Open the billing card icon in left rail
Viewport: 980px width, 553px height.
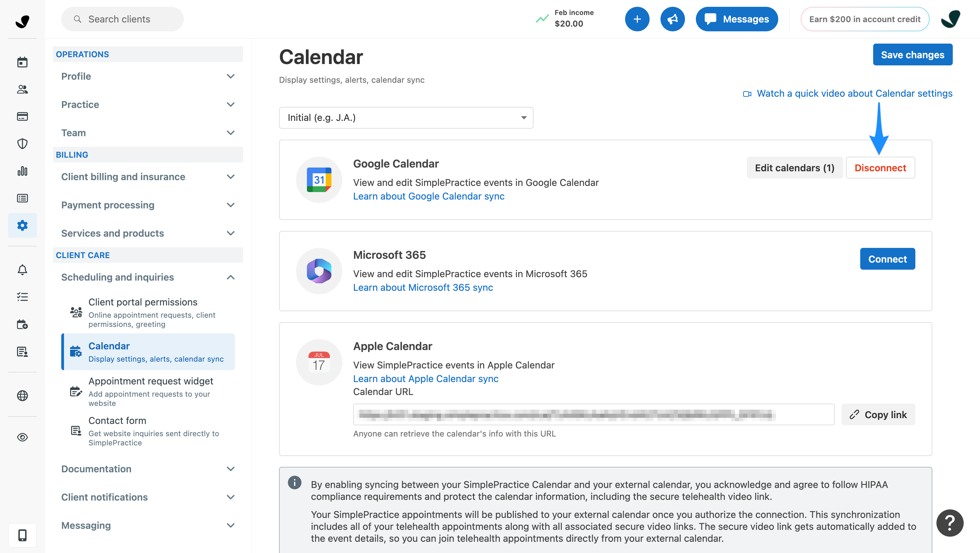pos(22,116)
